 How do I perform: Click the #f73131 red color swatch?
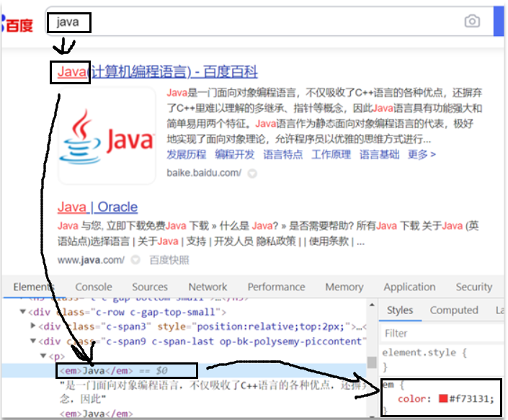443,398
